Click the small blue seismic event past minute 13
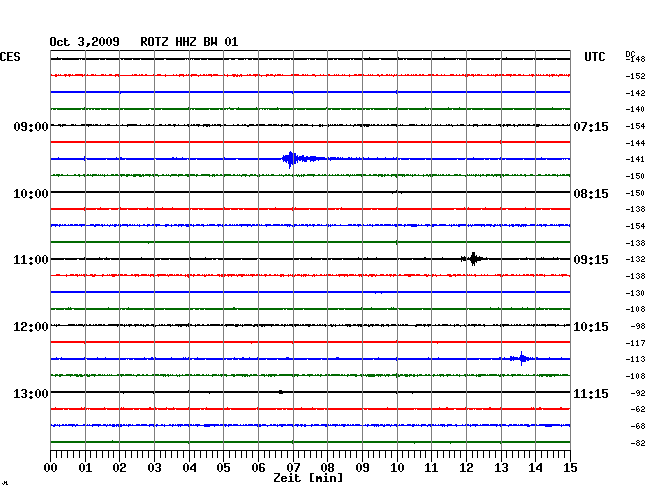 point(522,358)
